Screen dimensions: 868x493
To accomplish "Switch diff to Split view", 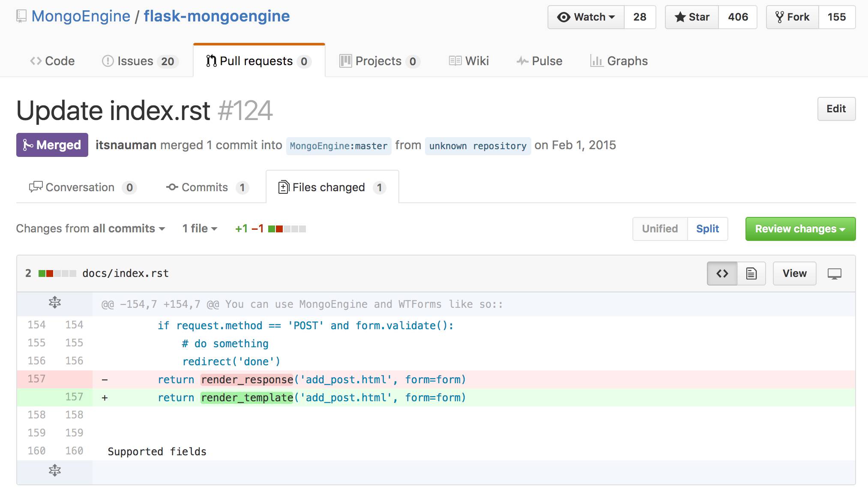I will click(707, 229).
